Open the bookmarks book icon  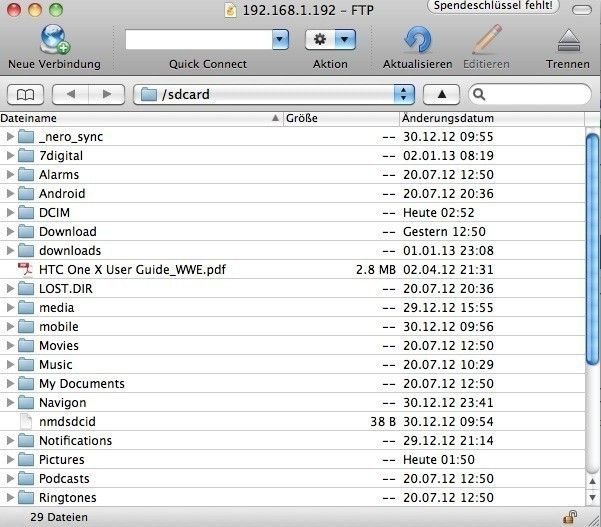[25, 94]
